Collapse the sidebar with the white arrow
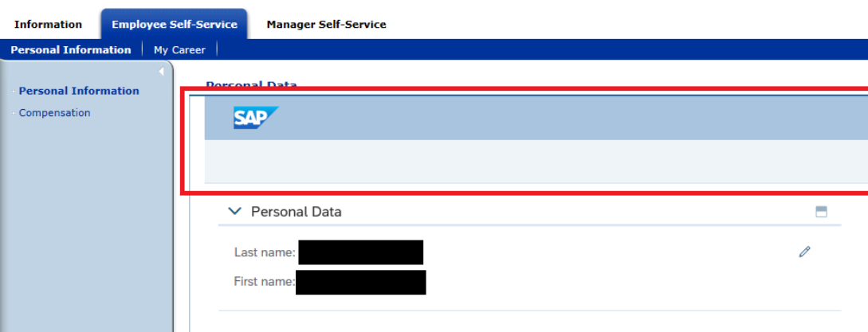Screen dimensions: 868x332 click(x=161, y=72)
